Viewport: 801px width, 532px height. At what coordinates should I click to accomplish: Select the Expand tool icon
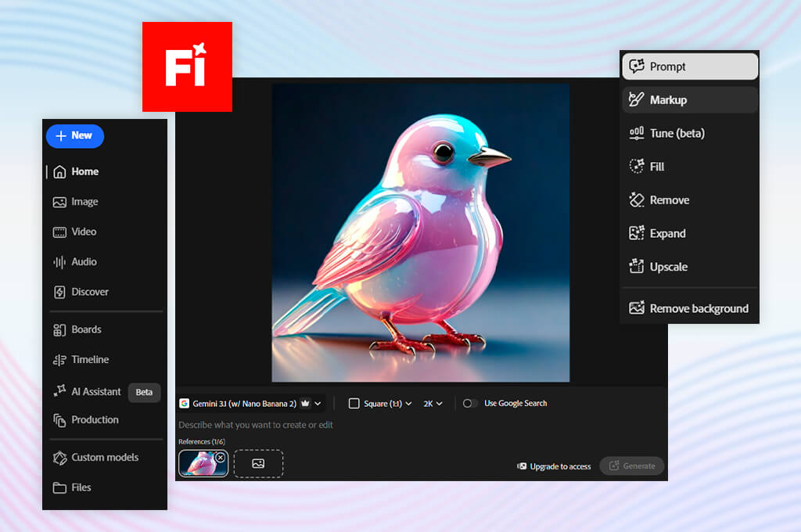[x=637, y=233]
